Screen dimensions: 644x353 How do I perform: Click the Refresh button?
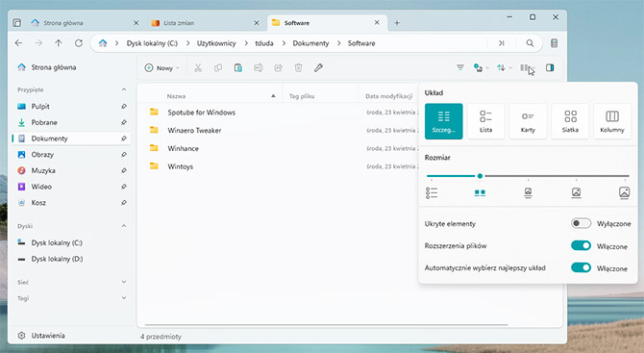[79, 43]
